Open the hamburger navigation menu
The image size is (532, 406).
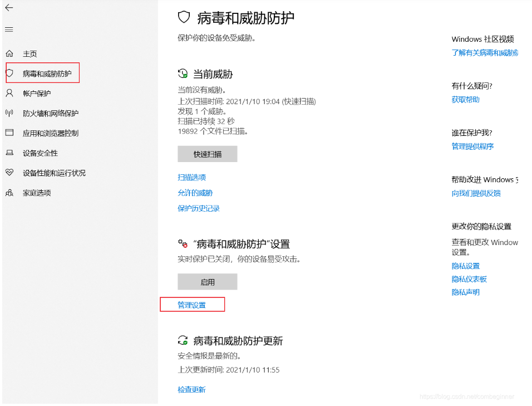pos(9,30)
